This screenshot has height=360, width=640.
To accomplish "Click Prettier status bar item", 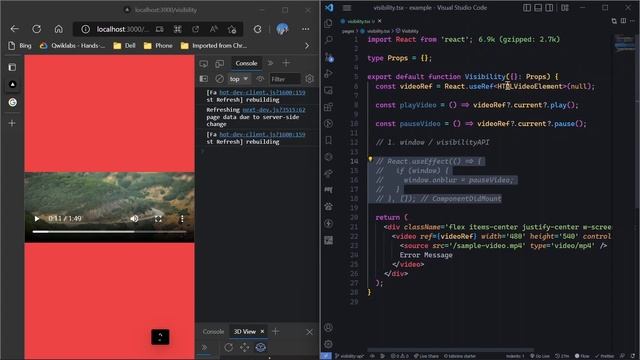I will (605, 356).
